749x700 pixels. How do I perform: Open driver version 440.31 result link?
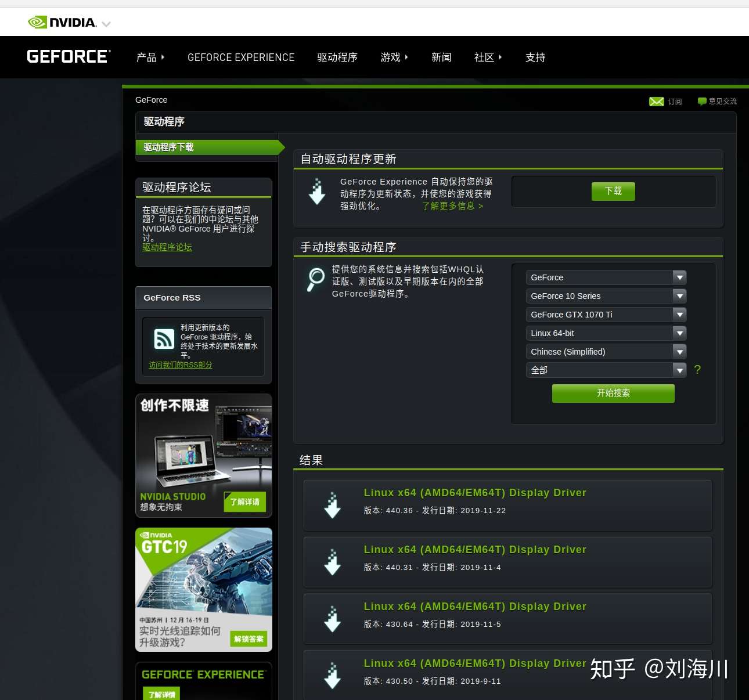point(475,550)
